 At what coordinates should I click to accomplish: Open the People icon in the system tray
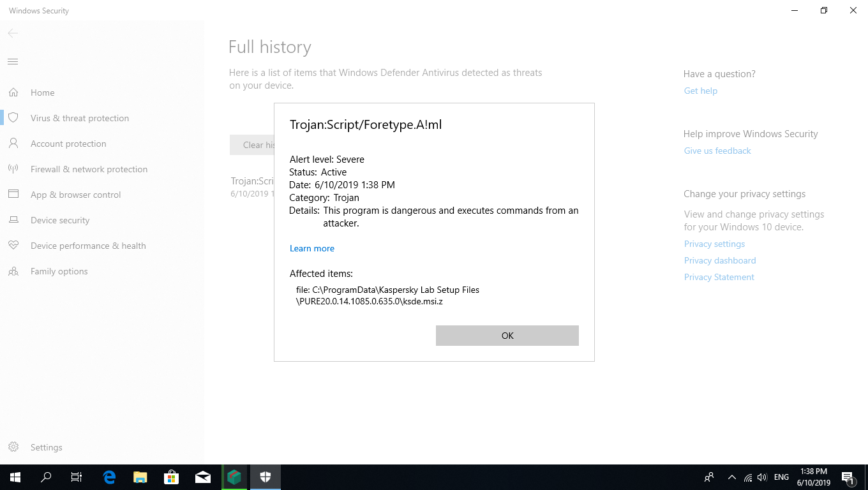pos(709,477)
